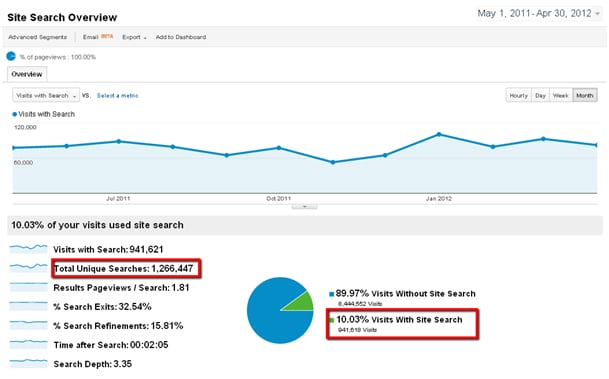Open the date range dropdown
The width and height of the screenshot is (609, 379).
coord(539,14)
